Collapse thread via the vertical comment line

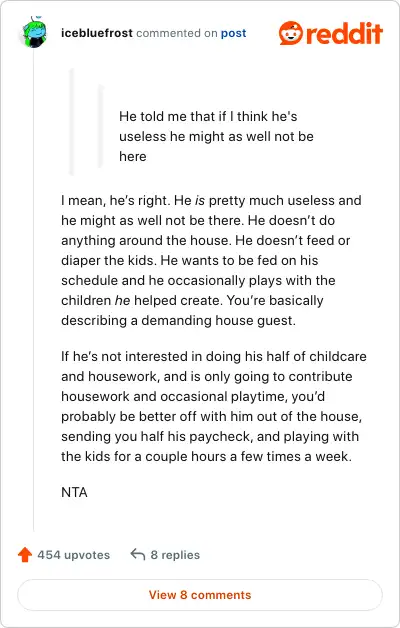34,290
